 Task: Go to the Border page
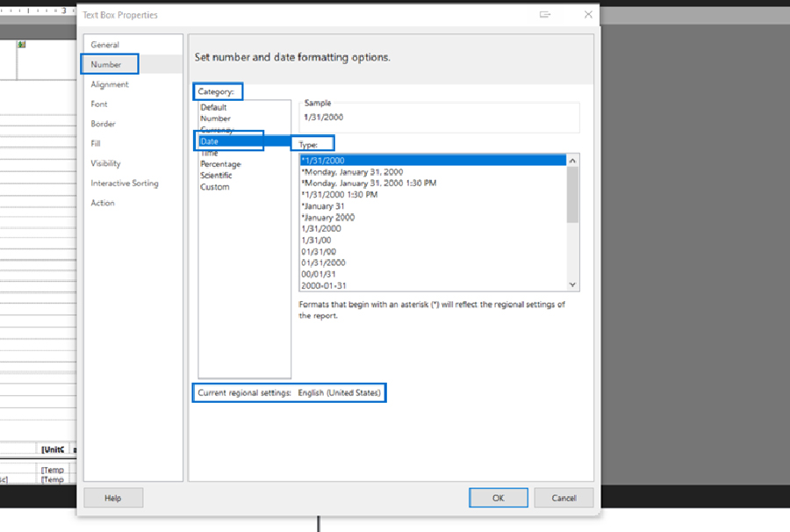[x=103, y=124]
